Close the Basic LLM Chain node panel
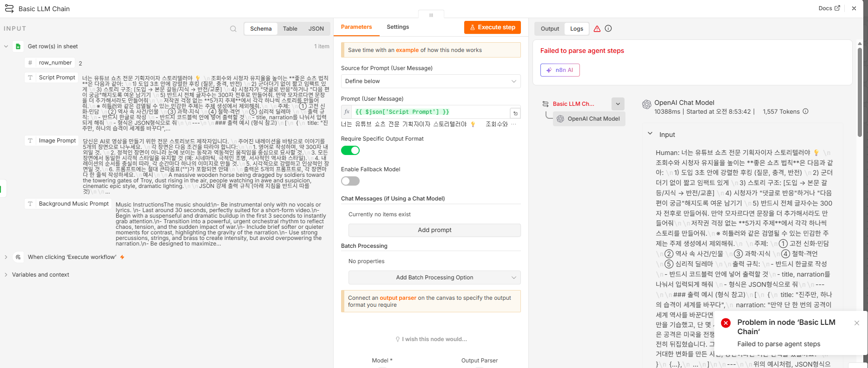This screenshot has height=368, width=868. coord(854,8)
